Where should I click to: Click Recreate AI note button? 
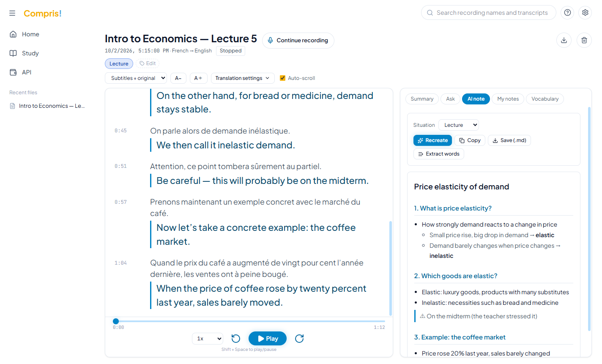pyautogui.click(x=432, y=140)
